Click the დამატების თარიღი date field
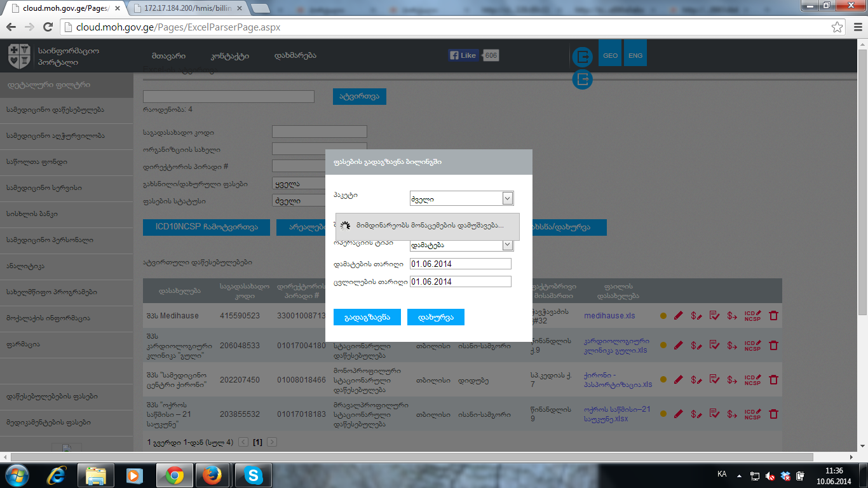Viewport: 868px width, 488px height. 460,264
